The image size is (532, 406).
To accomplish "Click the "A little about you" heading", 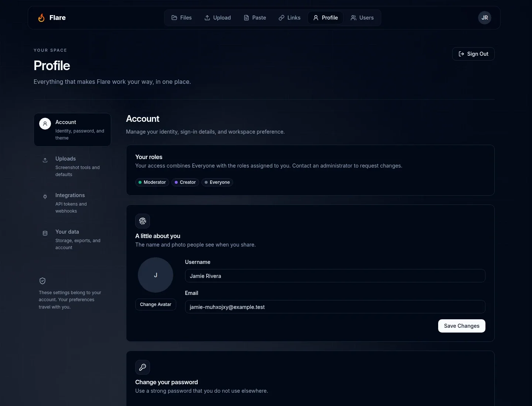I will click(x=158, y=236).
